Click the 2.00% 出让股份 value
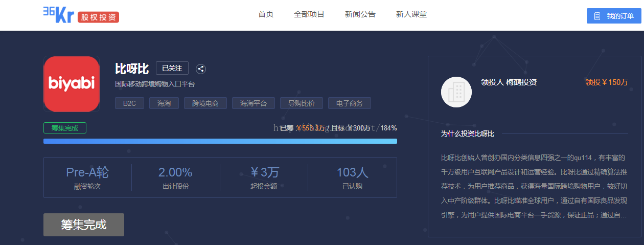Screen dimensions: 644x245 coord(175,172)
